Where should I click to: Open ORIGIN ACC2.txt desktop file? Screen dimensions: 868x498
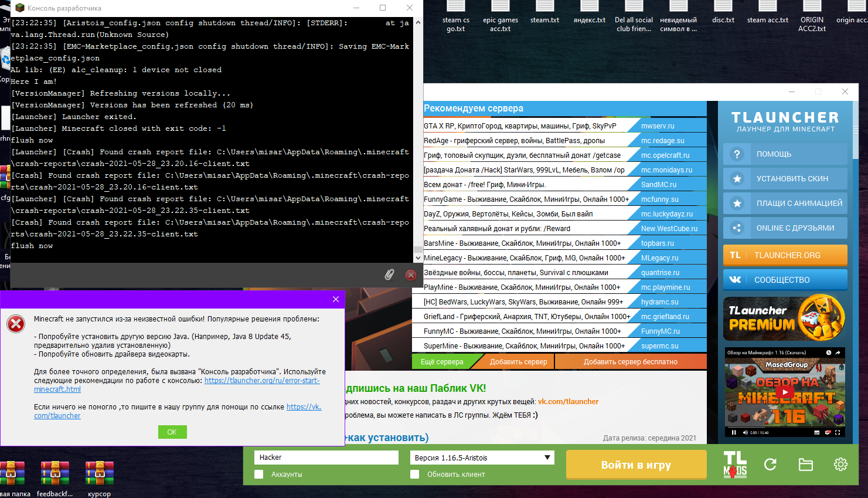(x=812, y=16)
